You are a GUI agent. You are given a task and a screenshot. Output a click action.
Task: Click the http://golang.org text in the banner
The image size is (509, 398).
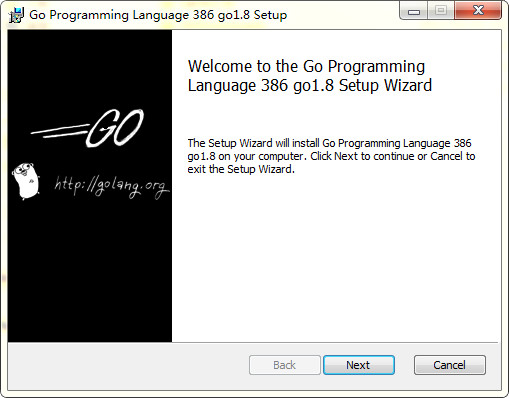[112, 187]
